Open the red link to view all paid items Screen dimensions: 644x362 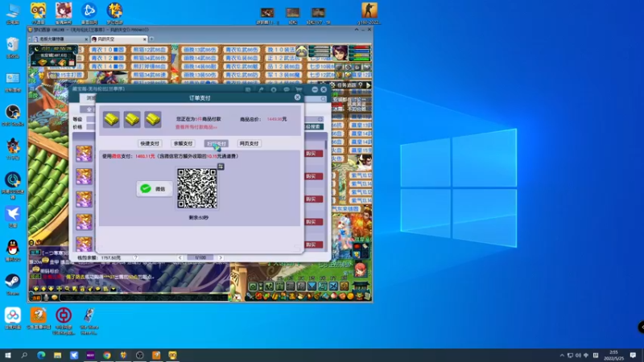[x=196, y=127]
